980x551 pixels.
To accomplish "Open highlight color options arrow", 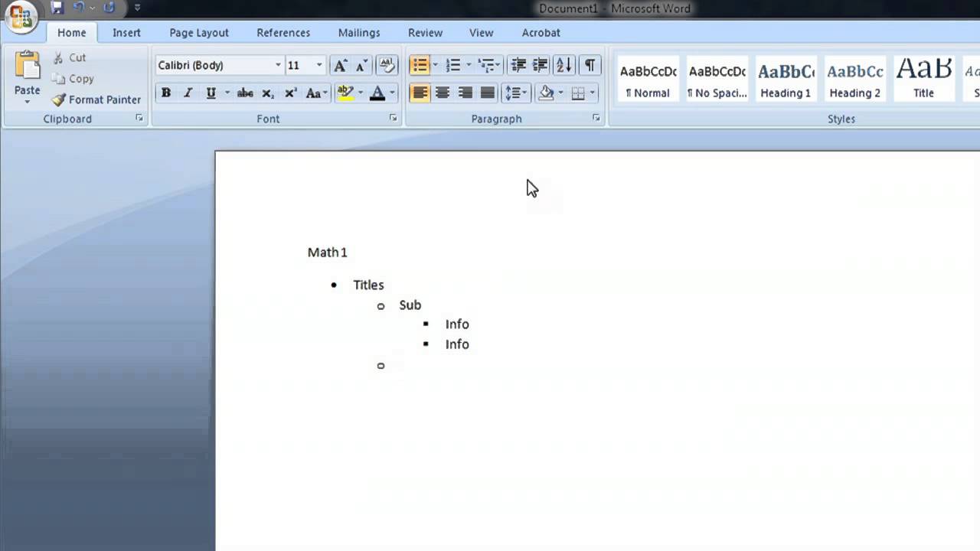I will [x=361, y=93].
